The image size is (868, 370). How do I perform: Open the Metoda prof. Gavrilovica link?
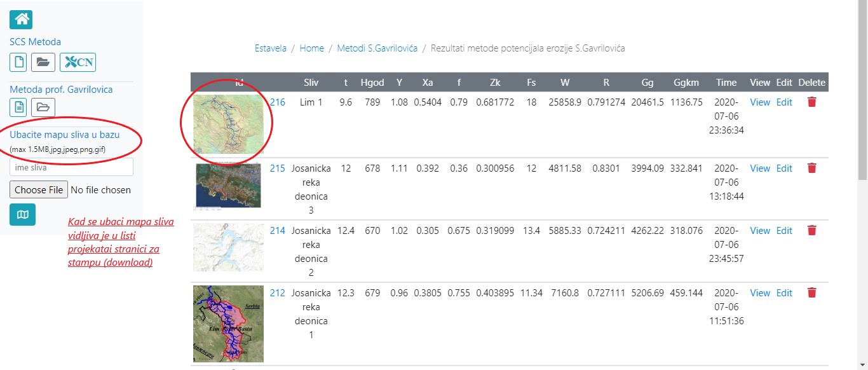[61, 90]
